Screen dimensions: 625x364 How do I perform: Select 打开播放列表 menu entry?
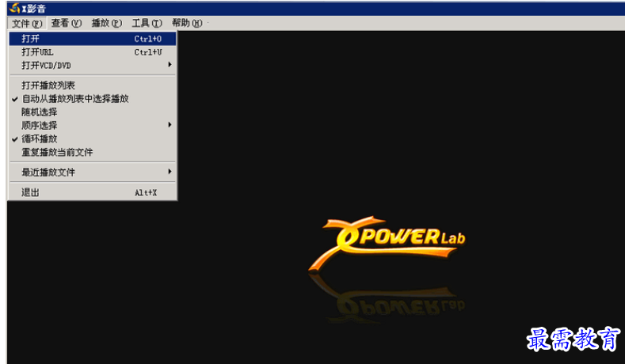pos(93,85)
